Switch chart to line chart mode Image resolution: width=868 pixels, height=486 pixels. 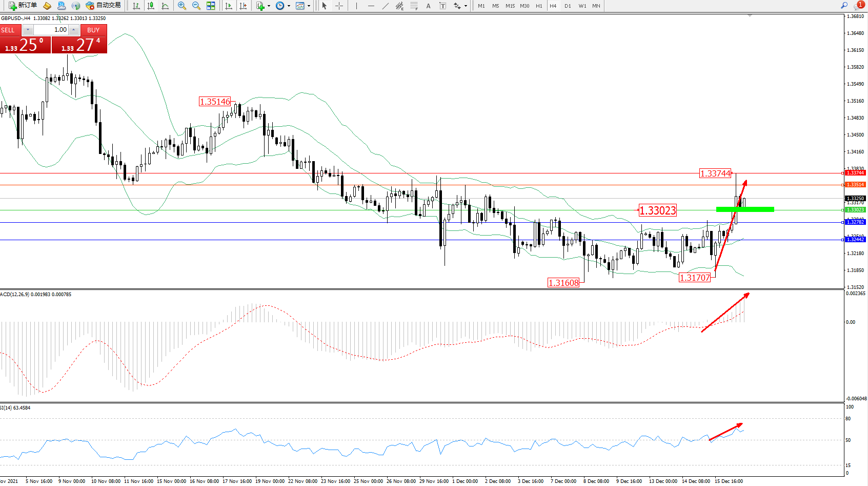point(165,6)
